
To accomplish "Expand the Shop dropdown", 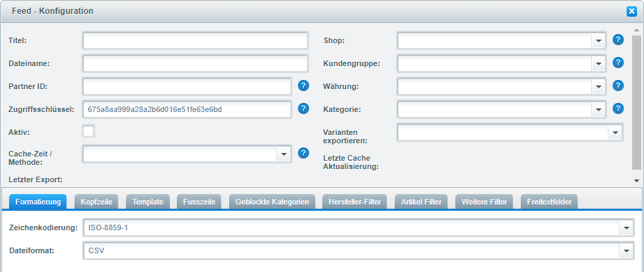I will (599, 40).
